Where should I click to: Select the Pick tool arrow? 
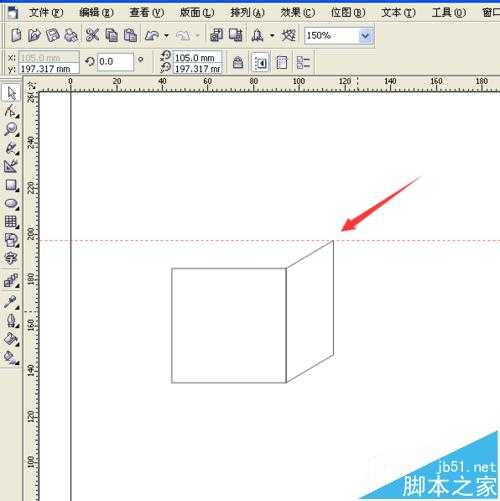(x=11, y=93)
